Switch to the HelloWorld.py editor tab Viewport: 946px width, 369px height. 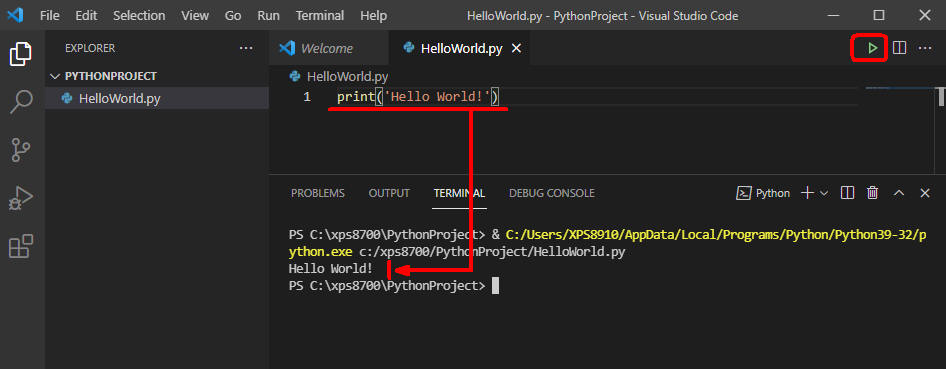point(461,49)
